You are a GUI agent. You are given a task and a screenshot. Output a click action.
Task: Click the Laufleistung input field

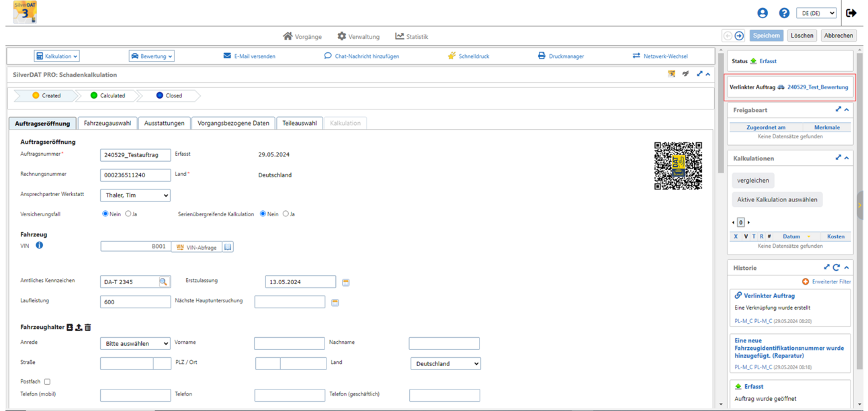tap(135, 302)
